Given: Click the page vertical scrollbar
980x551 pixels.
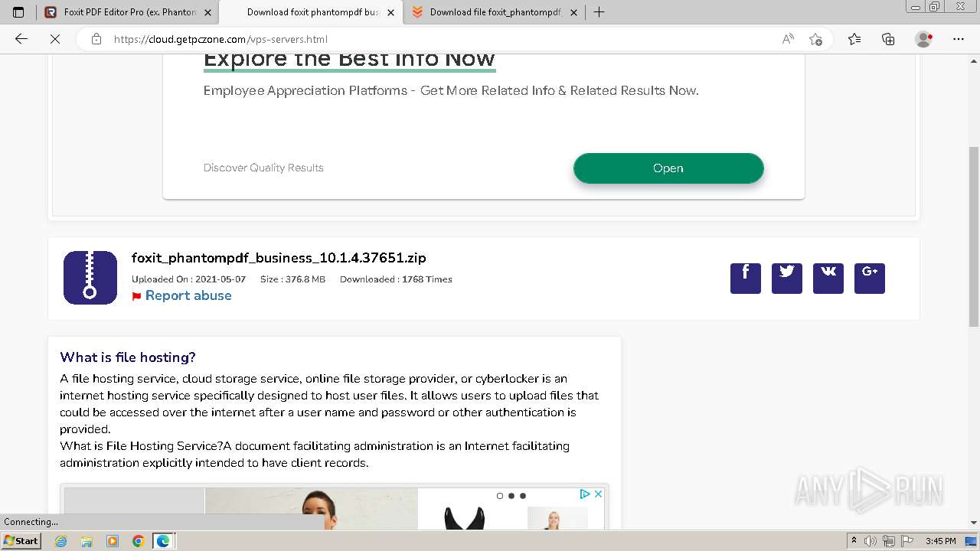Looking at the screenshot, I should pyautogui.click(x=974, y=237).
